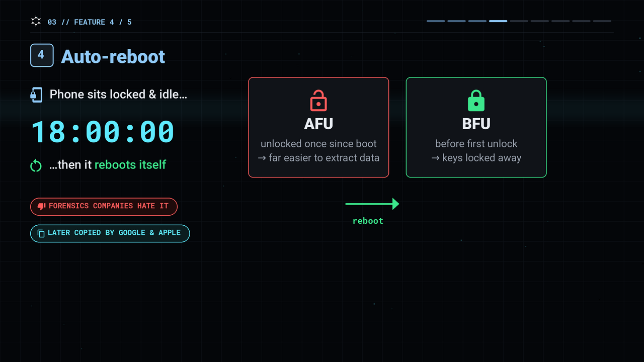Viewport: 644px width, 362px height.
Task: Click the thumbs-down icon in the forensics badge
Action: coord(42,206)
